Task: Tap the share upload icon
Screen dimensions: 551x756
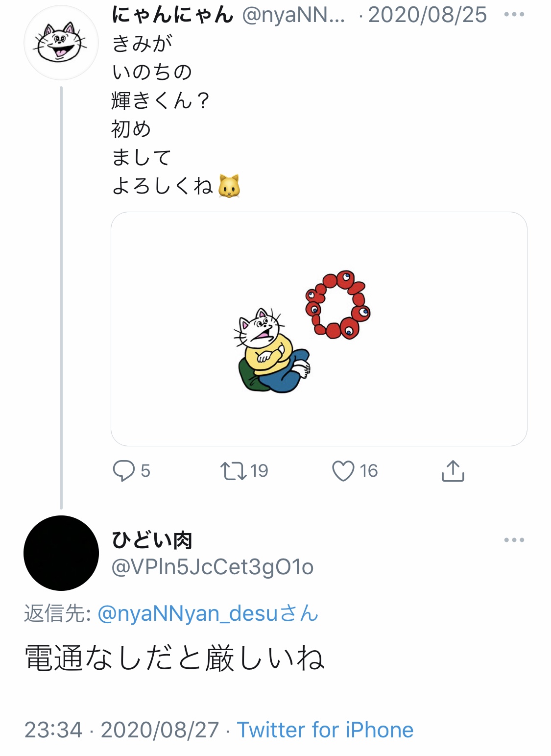Action: [453, 471]
